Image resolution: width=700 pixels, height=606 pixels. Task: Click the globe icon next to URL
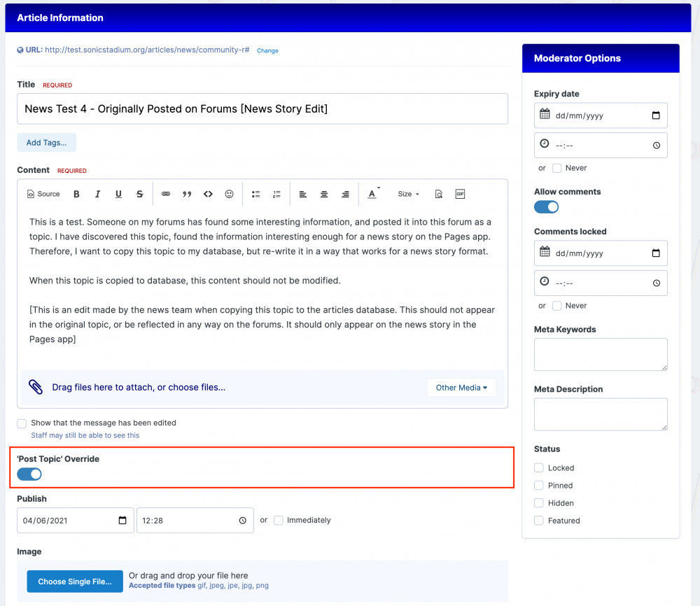pos(20,50)
